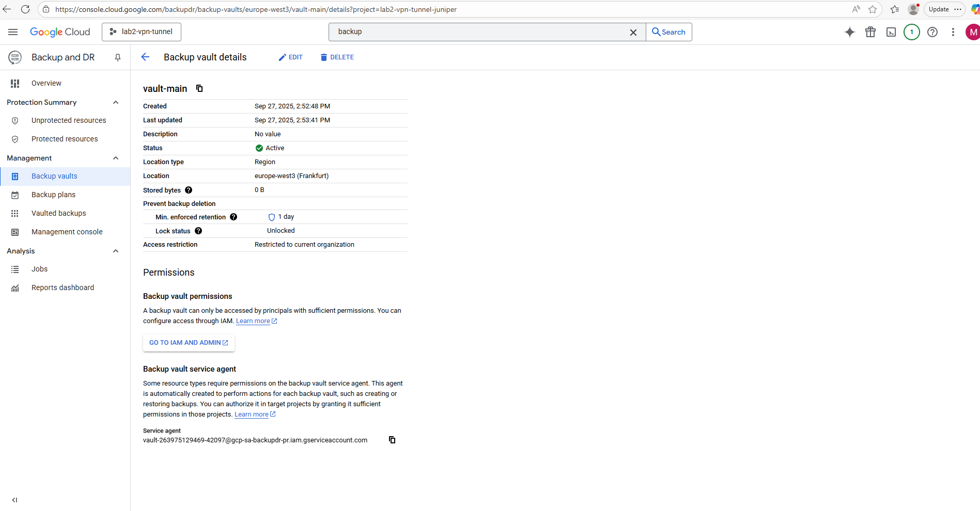Click the browser Update button
This screenshot has height=511, width=980.
(x=944, y=9)
